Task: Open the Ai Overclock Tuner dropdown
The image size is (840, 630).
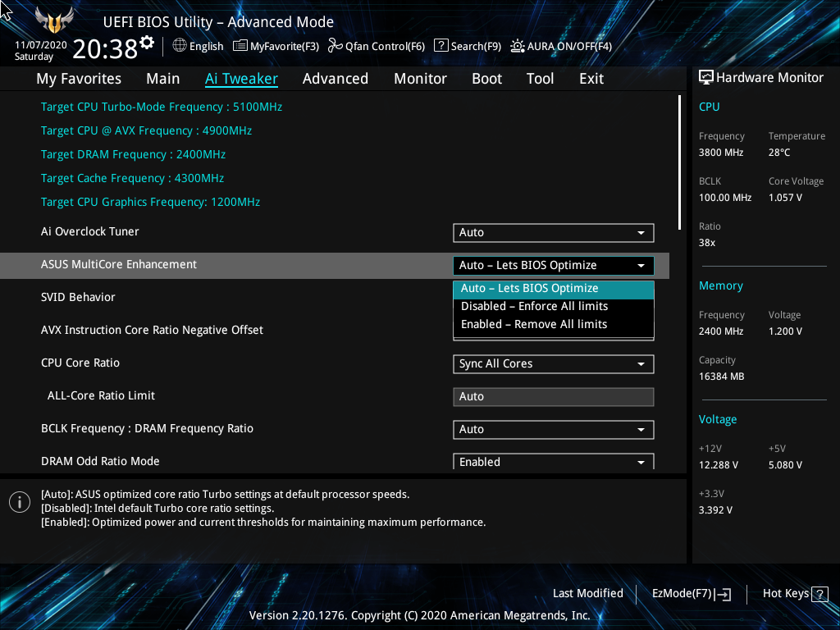Action: [554, 232]
